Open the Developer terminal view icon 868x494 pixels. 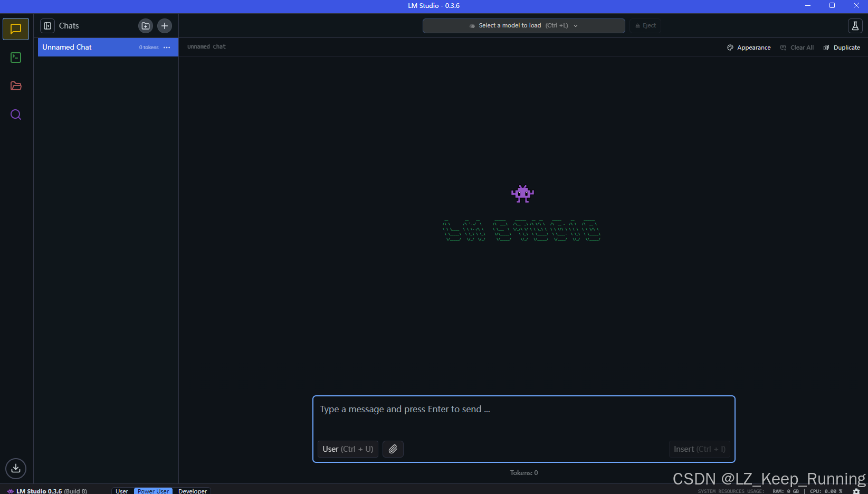coord(16,58)
